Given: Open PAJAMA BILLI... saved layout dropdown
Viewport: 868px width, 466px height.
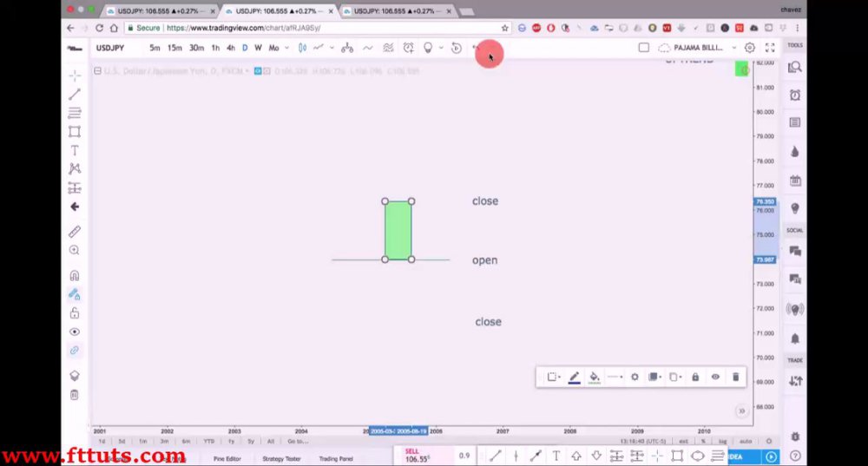Looking at the screenshot, I should point(698,48).
